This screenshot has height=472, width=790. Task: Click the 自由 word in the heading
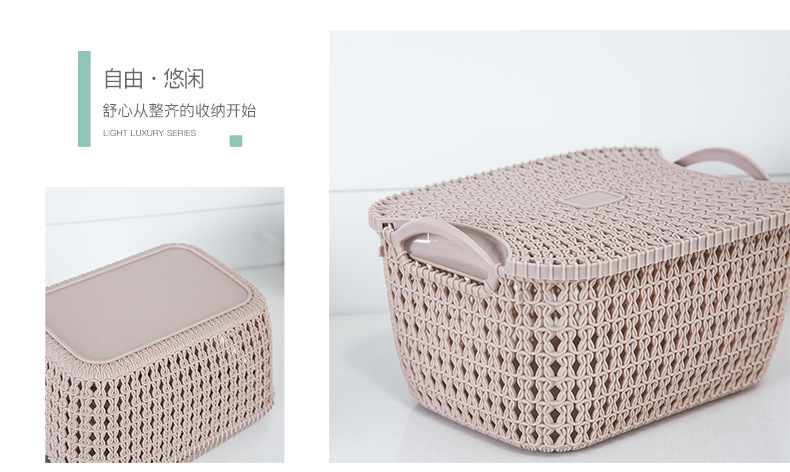coord(123,79)
